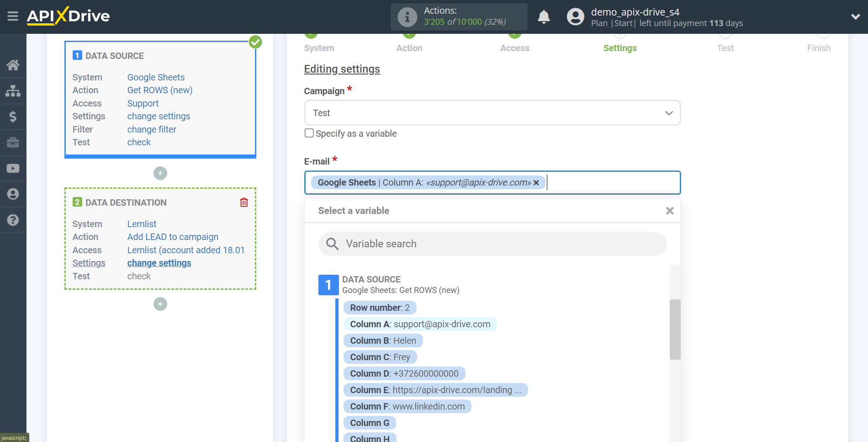
Task: Open Google Sheets system link
Action: click(156, 77)
